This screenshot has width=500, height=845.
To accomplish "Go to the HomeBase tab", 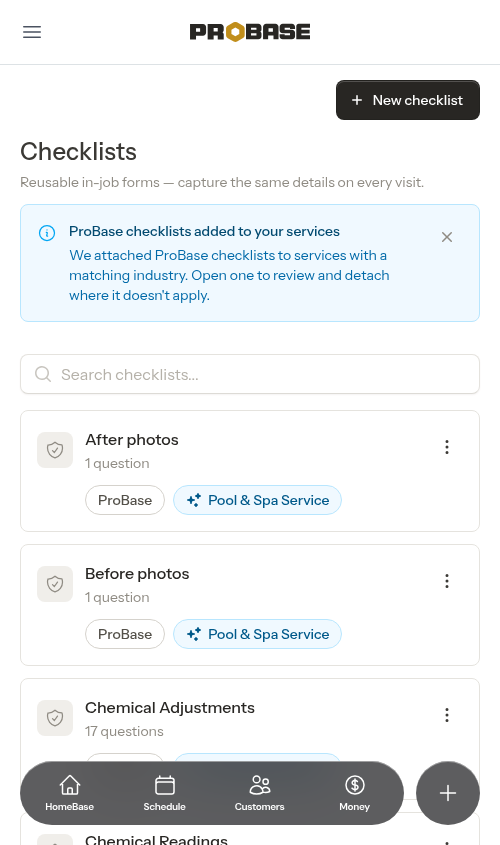I will pyautogui.click(x=70, y=793).
